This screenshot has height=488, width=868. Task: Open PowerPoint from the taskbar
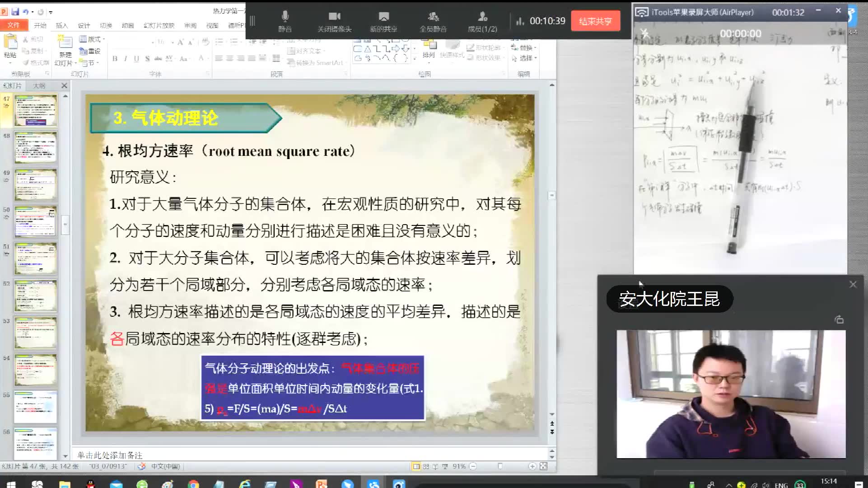point(322,484)
